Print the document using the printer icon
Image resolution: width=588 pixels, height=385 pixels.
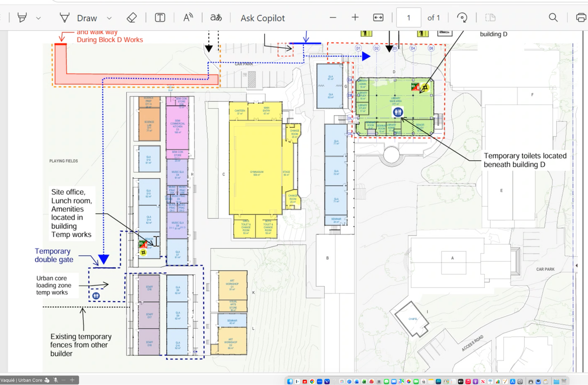(x=581, y=18)
